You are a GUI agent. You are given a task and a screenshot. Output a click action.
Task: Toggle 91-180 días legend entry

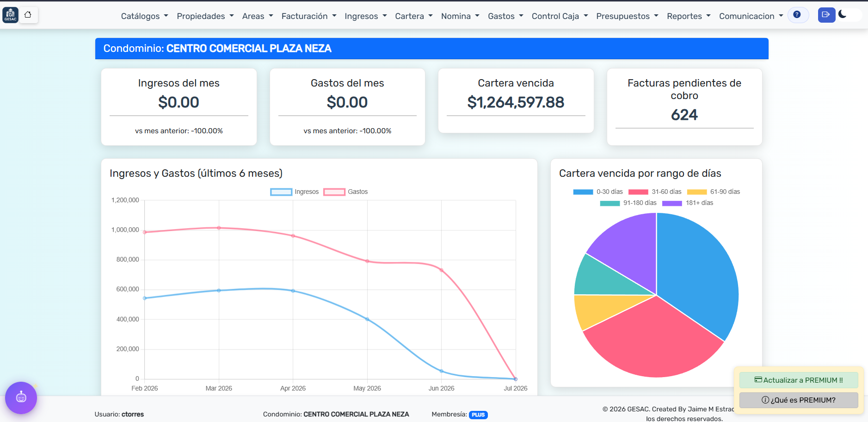tap(628, 203)
